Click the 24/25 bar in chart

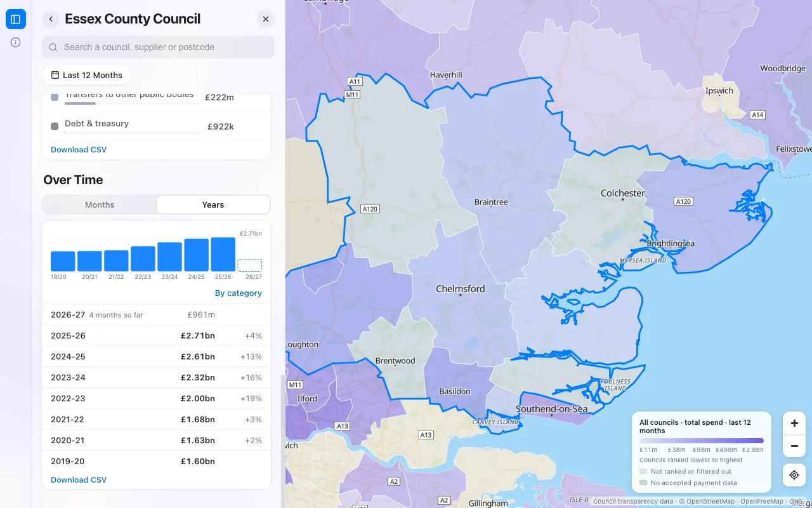tap(196, 255)
